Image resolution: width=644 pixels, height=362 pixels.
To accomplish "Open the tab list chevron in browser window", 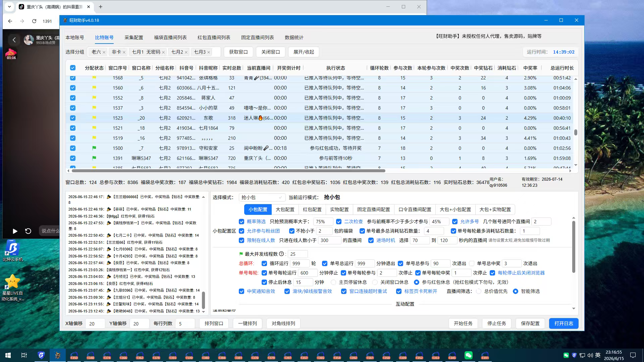I will click(x=9, y=7).
